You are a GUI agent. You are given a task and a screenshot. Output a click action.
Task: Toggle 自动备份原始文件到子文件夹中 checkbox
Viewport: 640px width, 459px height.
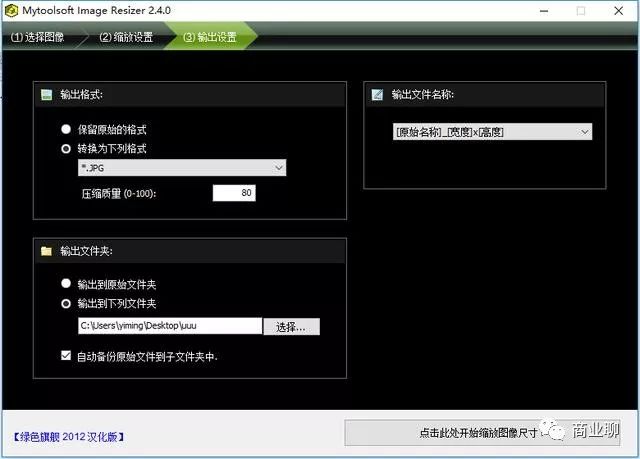pos(66,355)
